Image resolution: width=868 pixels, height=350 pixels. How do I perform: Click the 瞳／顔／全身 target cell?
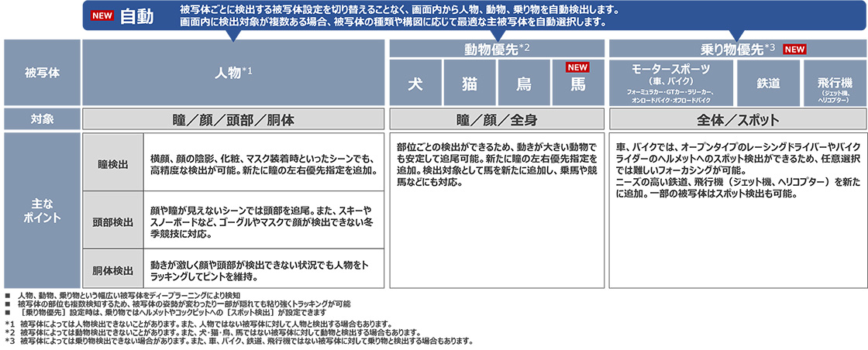pyautogui.click(x=497, y=120)
